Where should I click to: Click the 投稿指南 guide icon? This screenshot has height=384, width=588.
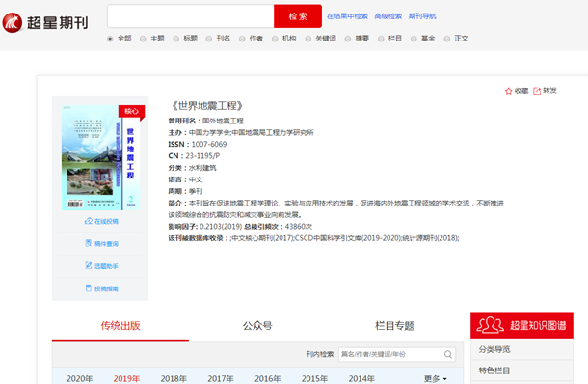point(89,288)
